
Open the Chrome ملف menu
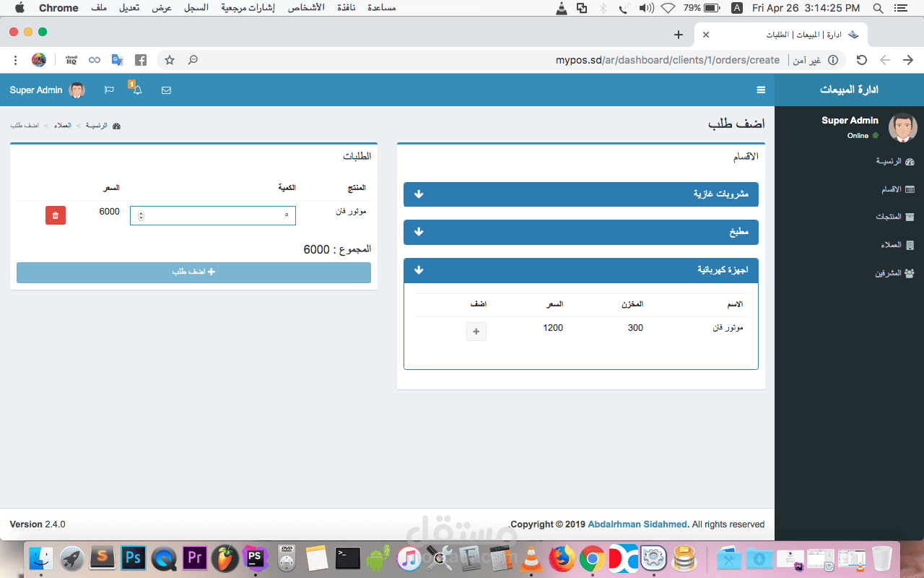click(100, 8)
